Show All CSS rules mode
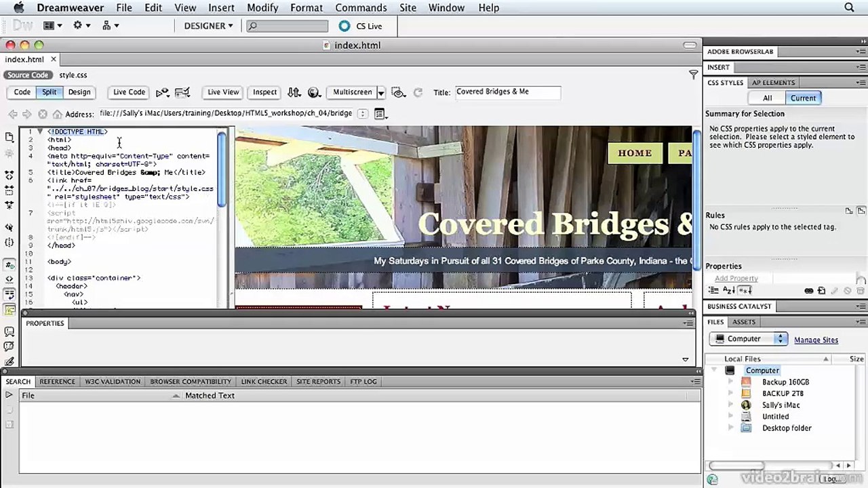The image size is (868, 488). 768,98
